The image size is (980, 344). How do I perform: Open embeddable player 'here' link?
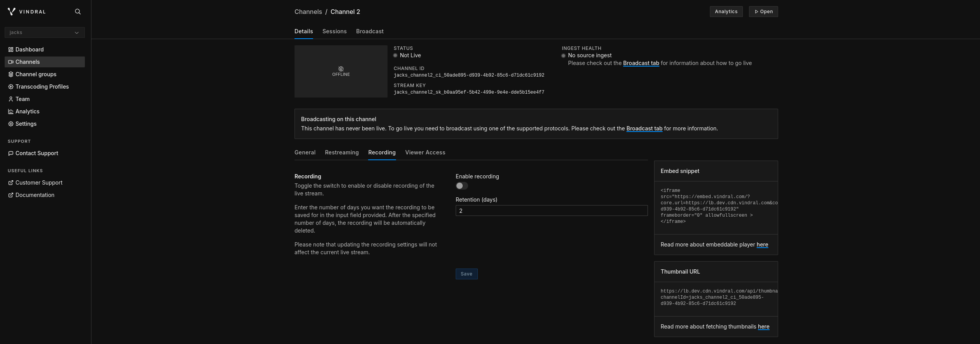click(x=762, y=245)
